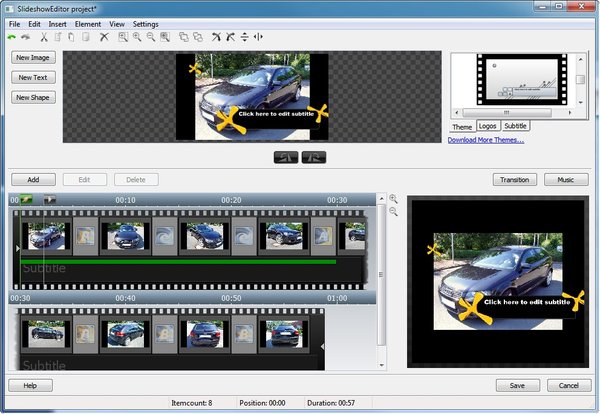The width and height of the screenshot is (600, 414).
Task: Click the theme list vertical scrollbar down arrow
Action: click(x=581, y=104)
